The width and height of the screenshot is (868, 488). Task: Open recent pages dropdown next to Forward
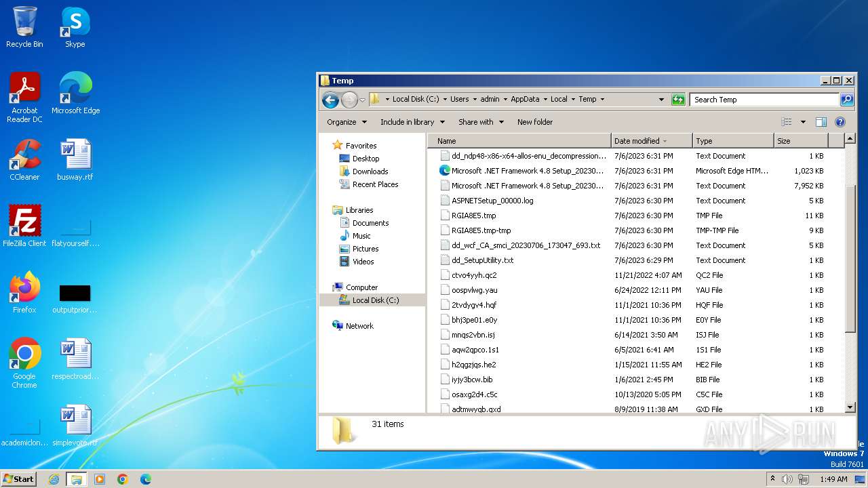click(362, 100)
